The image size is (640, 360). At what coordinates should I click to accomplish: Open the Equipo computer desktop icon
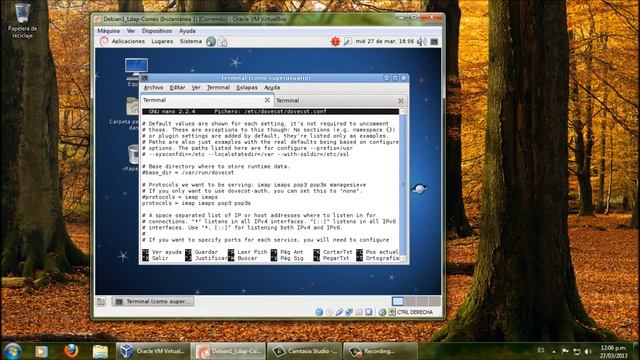pos(136,69)
